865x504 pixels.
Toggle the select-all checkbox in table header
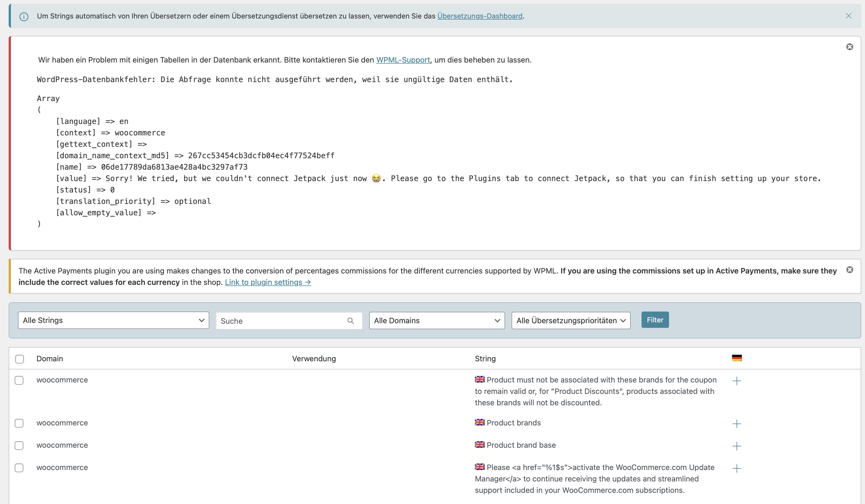click(20, 359)
